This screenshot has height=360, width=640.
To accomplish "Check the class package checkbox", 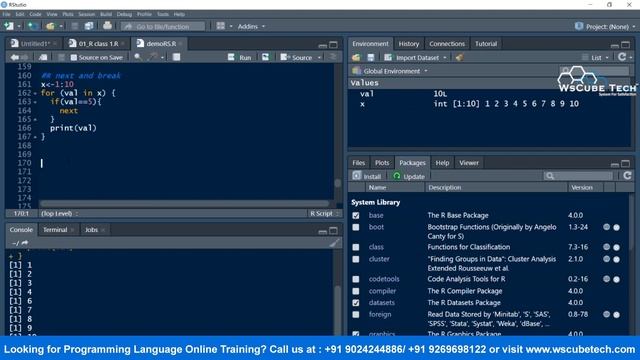I will coord(356,247).
